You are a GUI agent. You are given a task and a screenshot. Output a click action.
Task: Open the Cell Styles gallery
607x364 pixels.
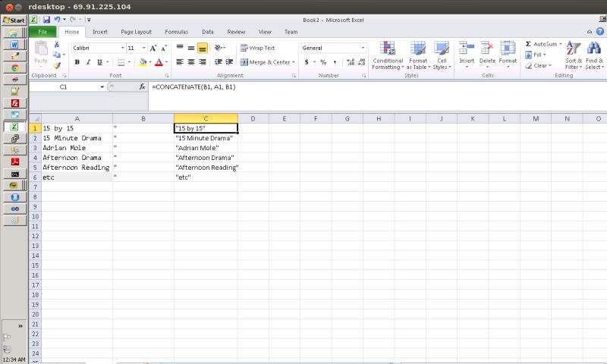click(442, 55)
